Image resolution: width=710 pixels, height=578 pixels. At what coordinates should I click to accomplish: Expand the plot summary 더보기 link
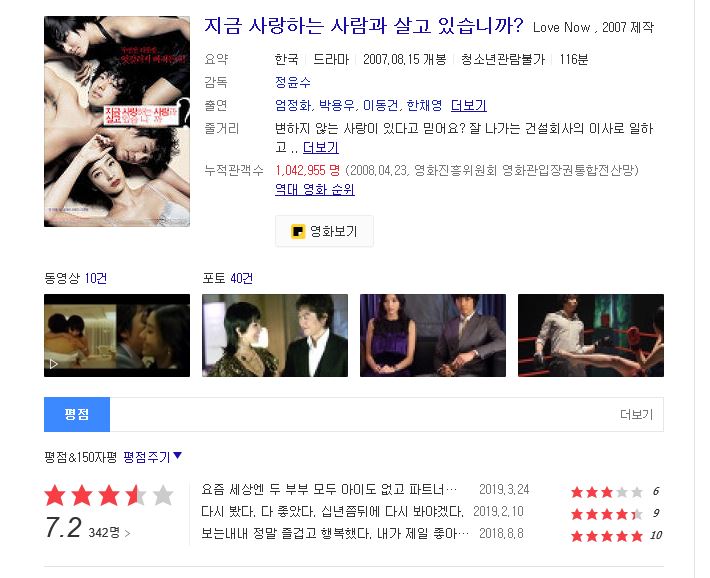[321, 148]
